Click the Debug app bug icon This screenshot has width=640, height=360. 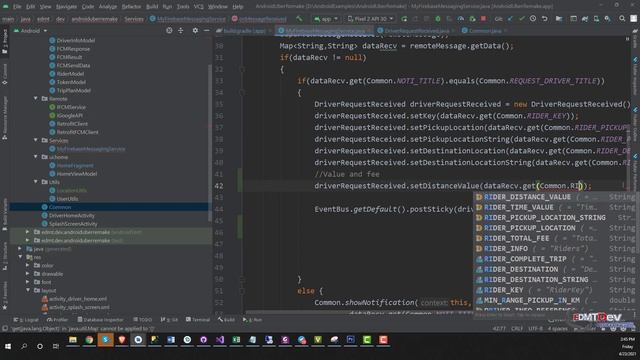pos(438,19)
